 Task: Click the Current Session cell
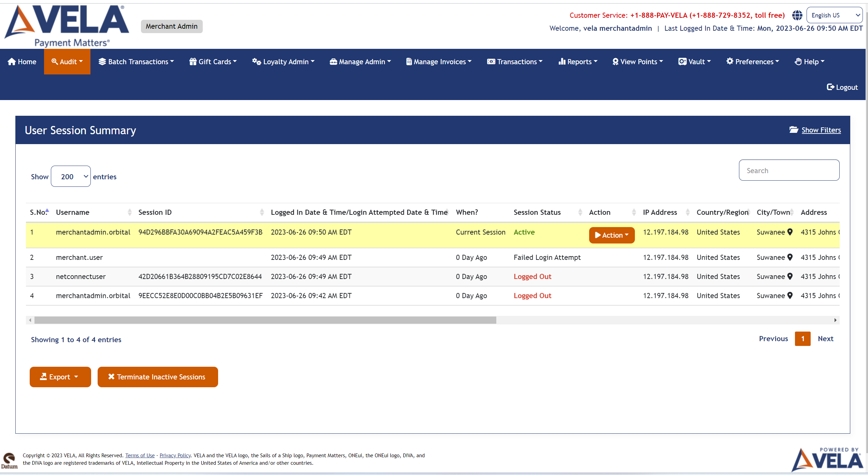480,232
